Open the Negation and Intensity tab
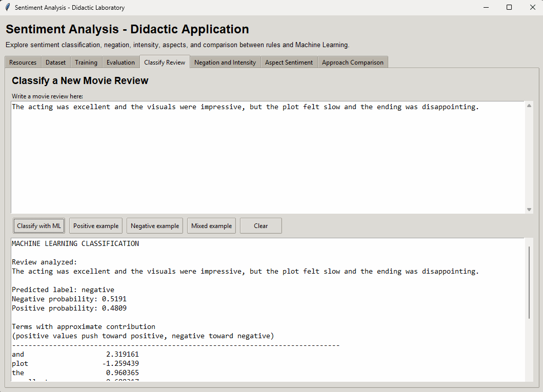The image size is (543, 392). pos(225,63)
